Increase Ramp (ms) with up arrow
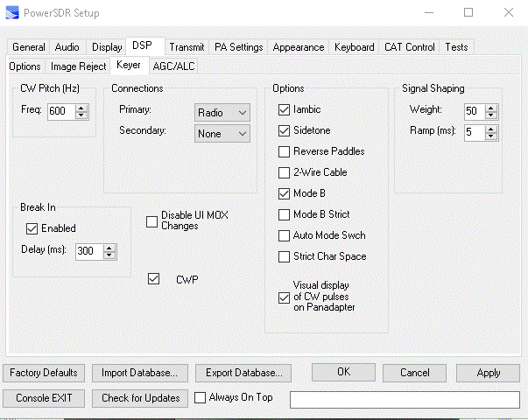 (491, 129)
